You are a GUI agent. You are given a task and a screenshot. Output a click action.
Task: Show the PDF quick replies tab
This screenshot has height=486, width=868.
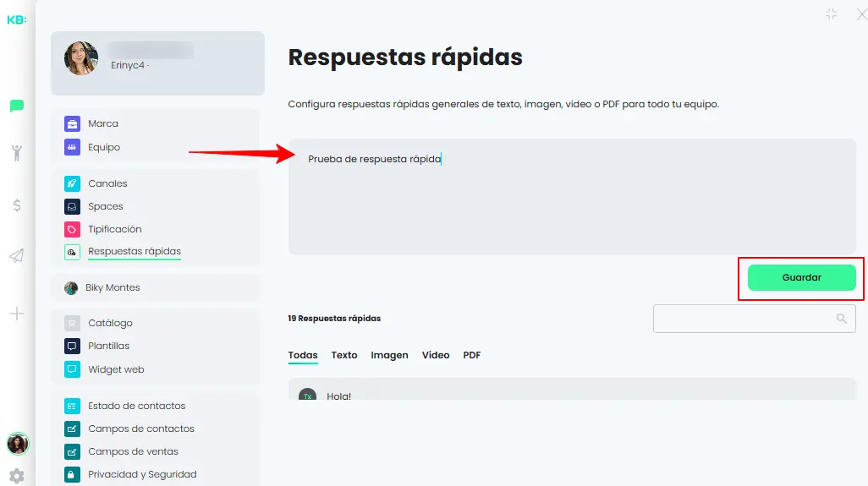pos(472,355)
